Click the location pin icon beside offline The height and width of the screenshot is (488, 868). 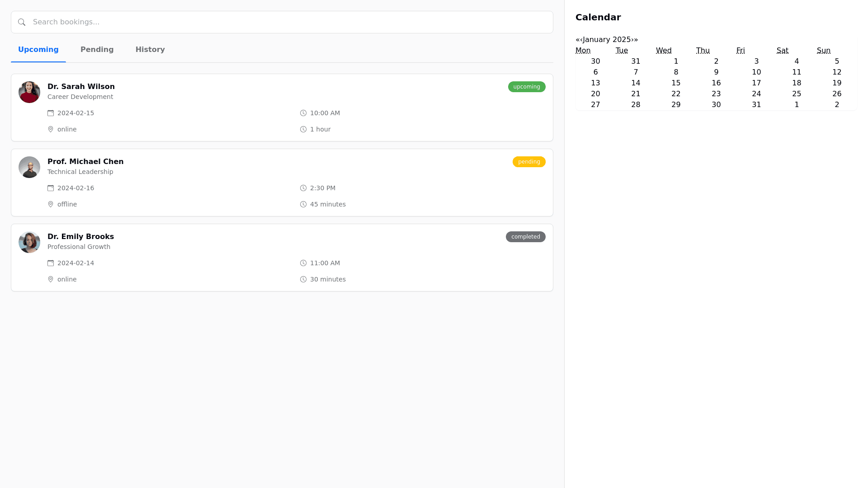[x=51, y=204]
